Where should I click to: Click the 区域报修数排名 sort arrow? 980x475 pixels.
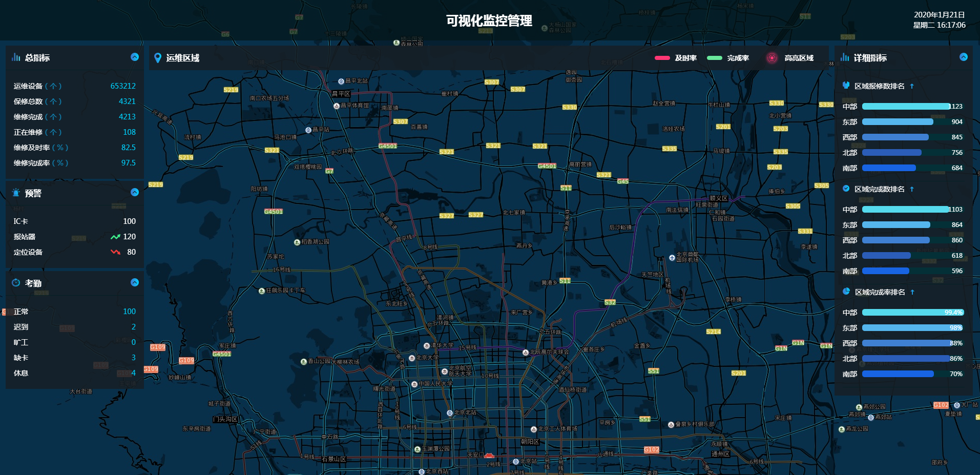tap(912, 86)
